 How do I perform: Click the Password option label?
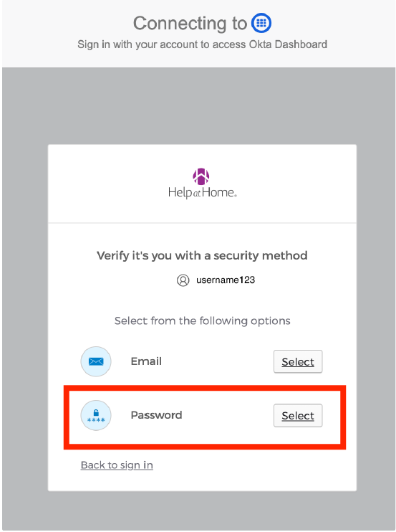point(157,415)
